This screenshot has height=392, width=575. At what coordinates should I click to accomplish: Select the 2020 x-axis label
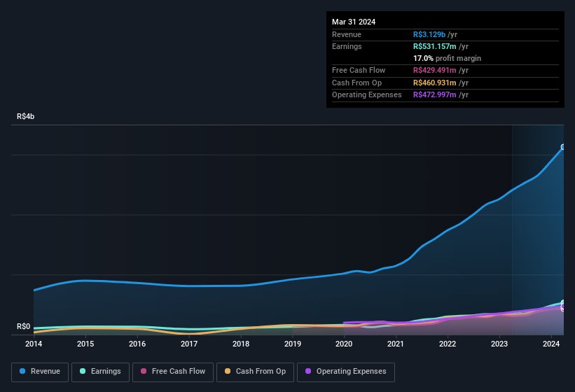(x=344, y=344)
